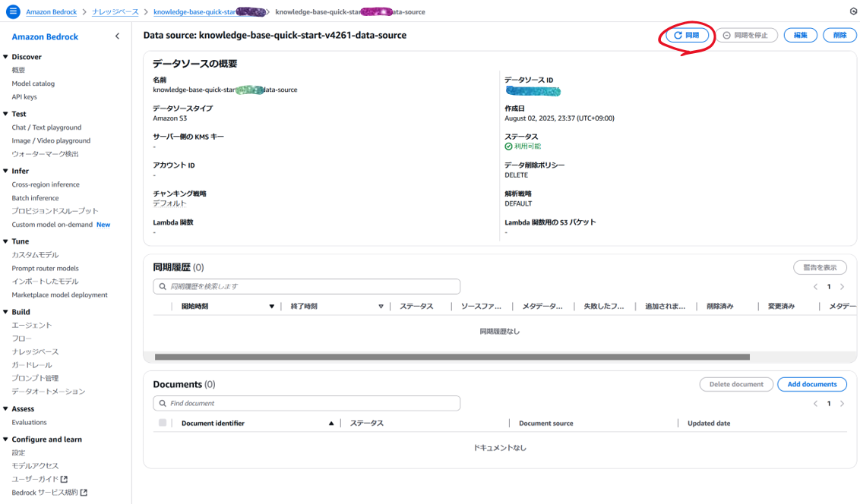
Task: Open Evaluations
Action: pyautogui.click(x=29, y=422)
